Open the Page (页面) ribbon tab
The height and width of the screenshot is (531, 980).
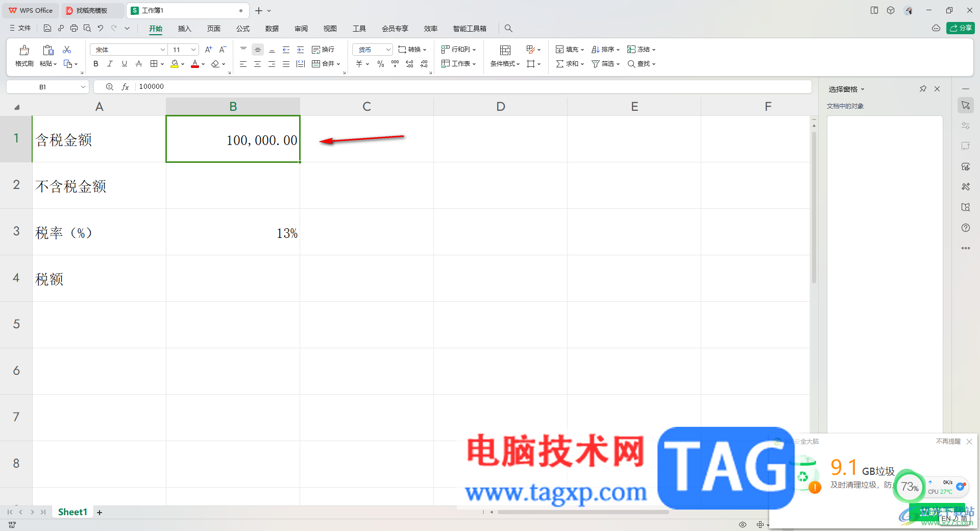click(213, 29)
